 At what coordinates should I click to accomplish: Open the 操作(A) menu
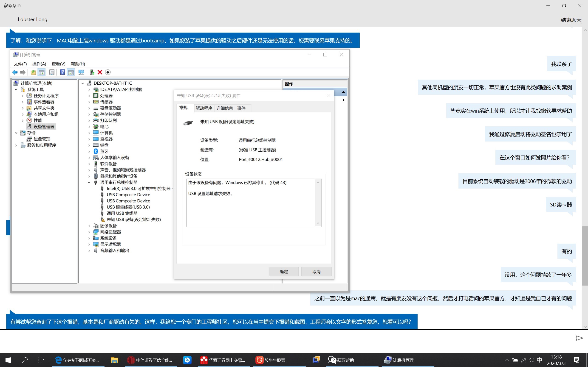(x=39, y=64)
